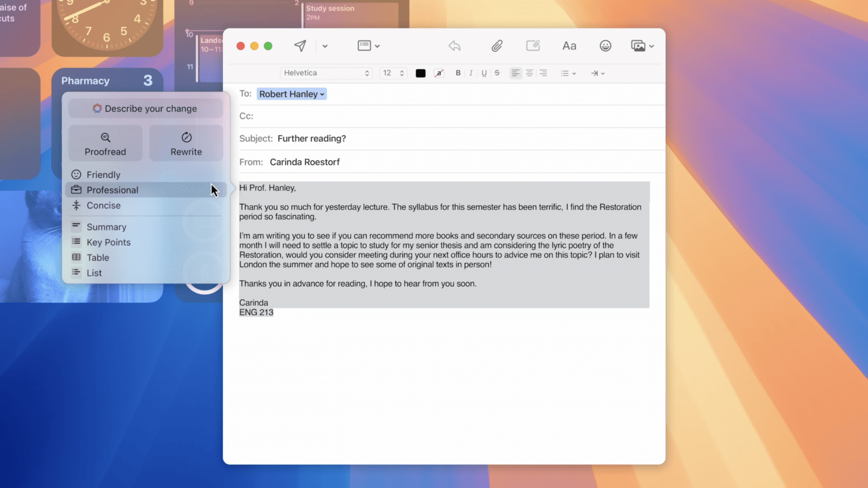Open the list style dropdown

(568, 73)
